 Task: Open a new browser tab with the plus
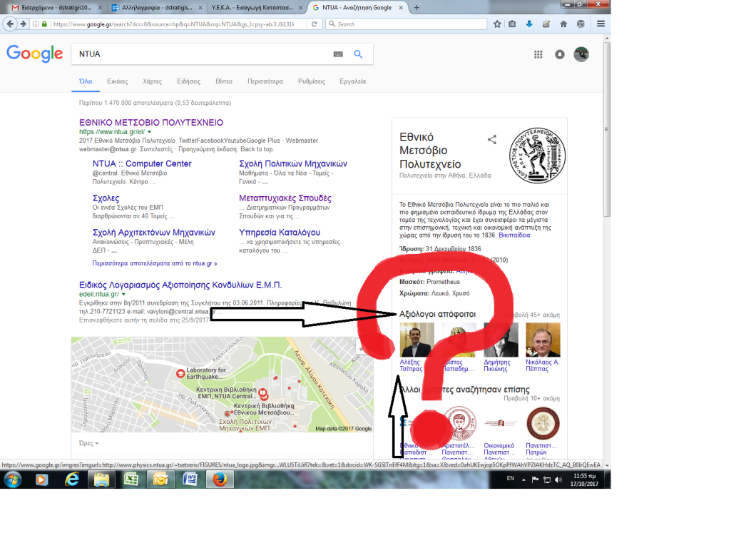point(417,7)
